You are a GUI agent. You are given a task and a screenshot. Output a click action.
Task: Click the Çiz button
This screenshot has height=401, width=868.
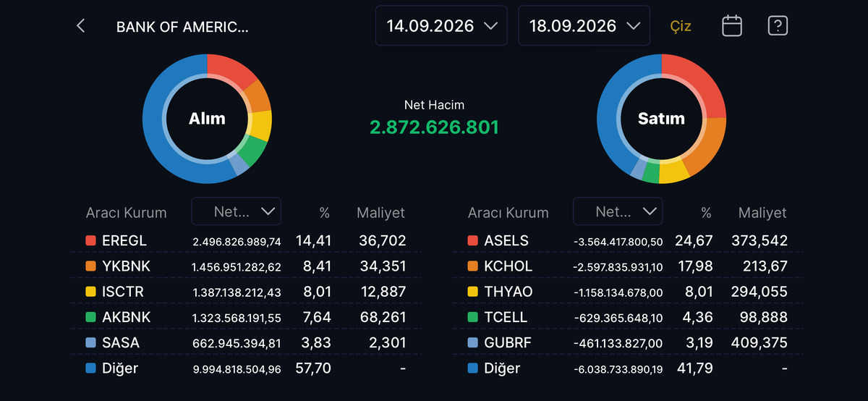(x=681, y=26)
